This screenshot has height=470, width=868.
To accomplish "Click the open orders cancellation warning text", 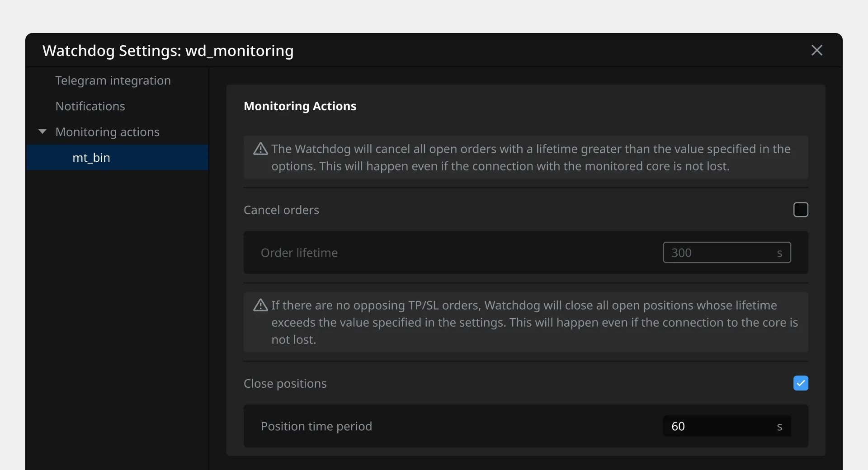I will click(x=531, y=158).
